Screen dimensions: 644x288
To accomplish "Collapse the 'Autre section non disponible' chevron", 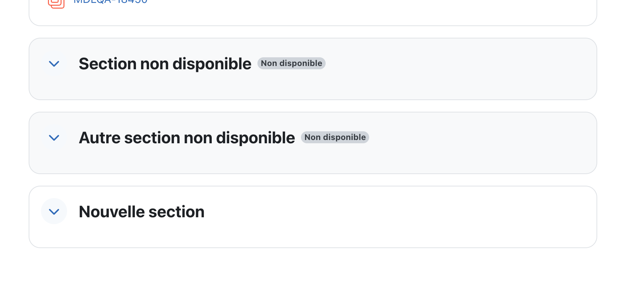I will (54, 138).
